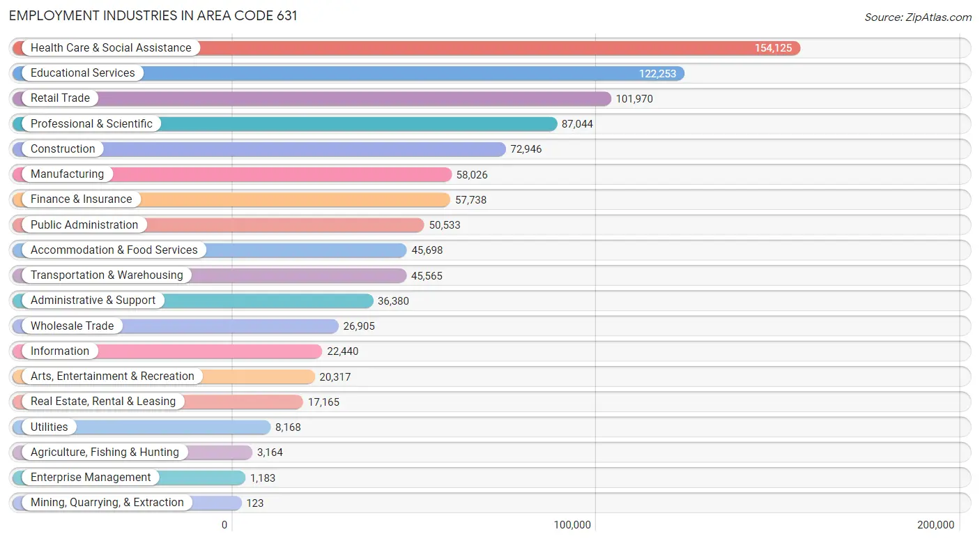Click the 20,317 Arts & Entertainment value
The width and height of the screenshot is (980, 541).
point(335,376)
